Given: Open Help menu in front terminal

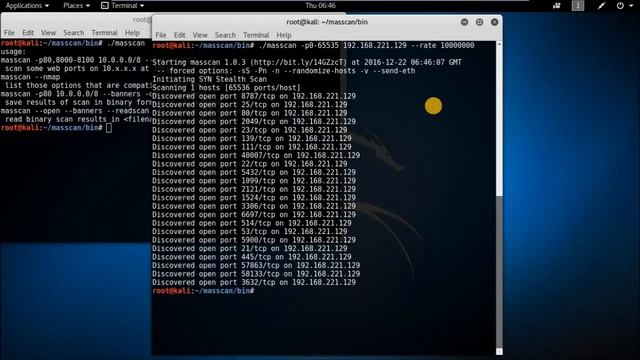Looking at the screenshot, I should [284, 35].
